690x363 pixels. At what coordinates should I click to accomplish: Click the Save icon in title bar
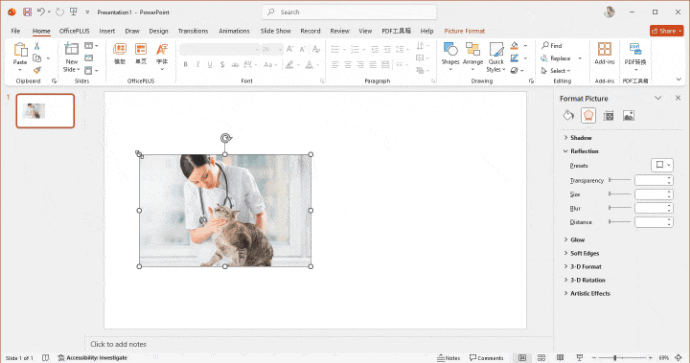(27, 12)
